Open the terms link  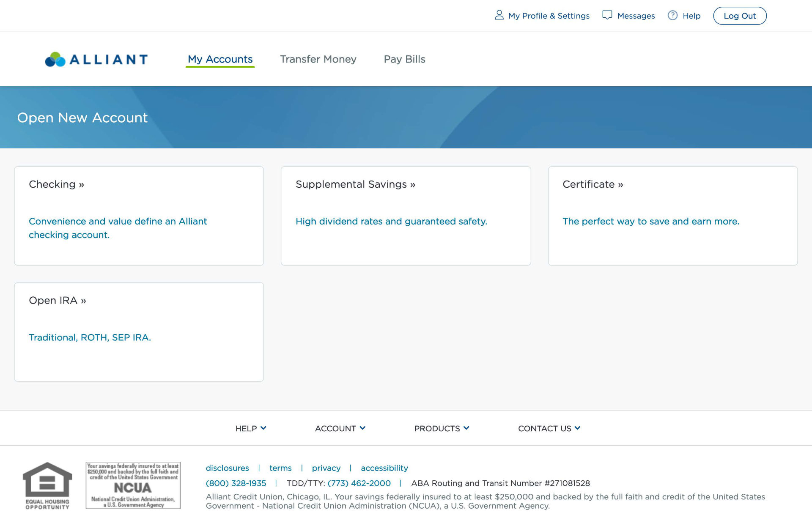point(280,468)
